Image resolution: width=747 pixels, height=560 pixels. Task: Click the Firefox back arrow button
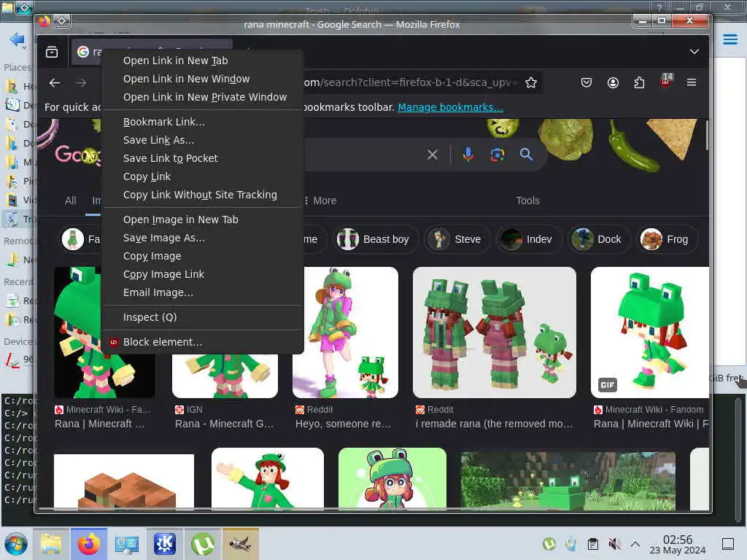click(x=55, y=83)
